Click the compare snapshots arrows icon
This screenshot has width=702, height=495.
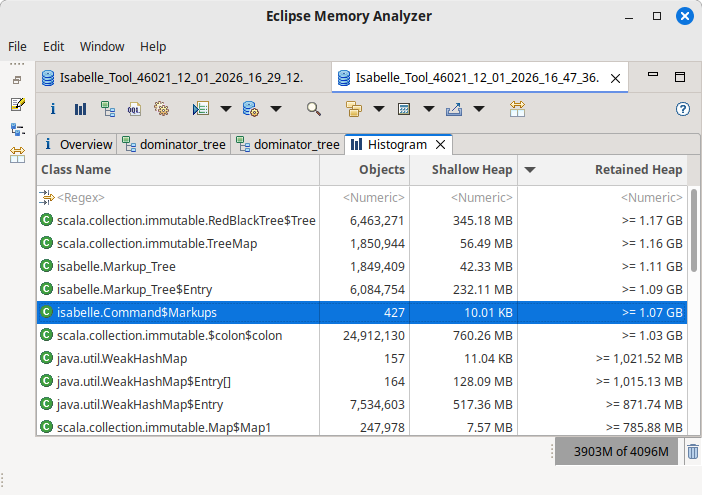pos(517,109)
